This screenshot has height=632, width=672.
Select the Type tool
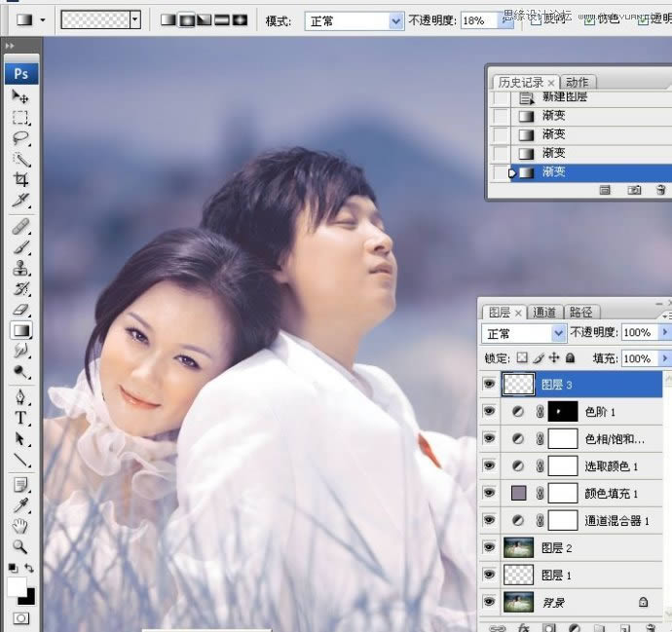click(x=20, y=418)
